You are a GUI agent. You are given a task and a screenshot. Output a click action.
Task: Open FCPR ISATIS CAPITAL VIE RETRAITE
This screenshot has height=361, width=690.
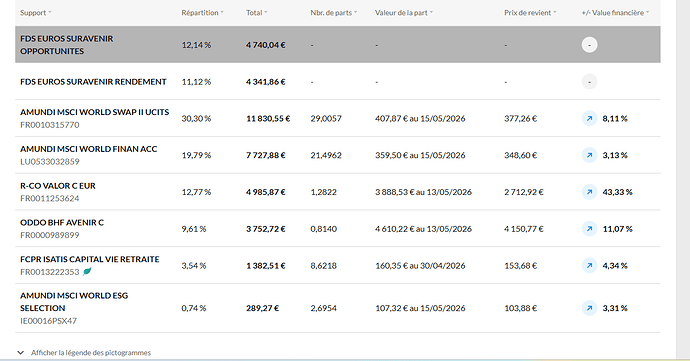pos(90,259)
